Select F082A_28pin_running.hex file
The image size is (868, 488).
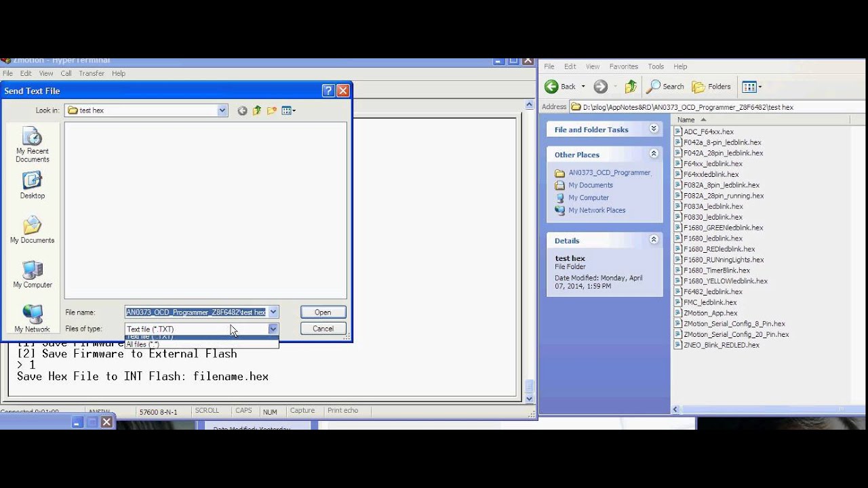(724, 196)
